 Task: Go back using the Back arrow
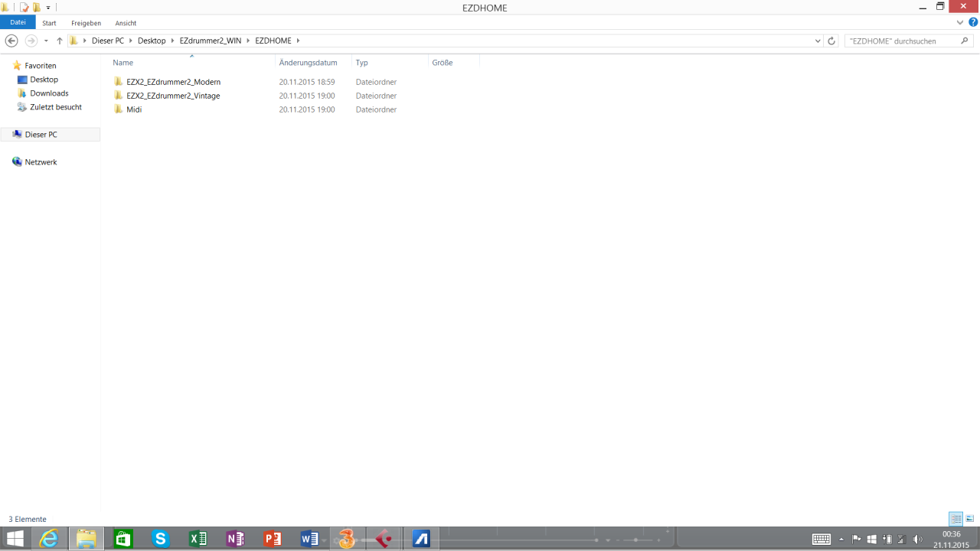tap(11, 41)
